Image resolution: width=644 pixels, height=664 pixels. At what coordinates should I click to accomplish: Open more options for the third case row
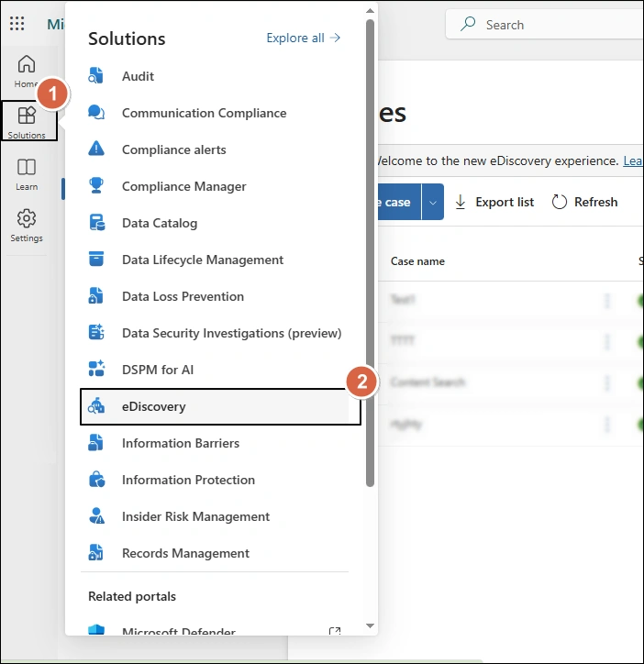[607, 382]
